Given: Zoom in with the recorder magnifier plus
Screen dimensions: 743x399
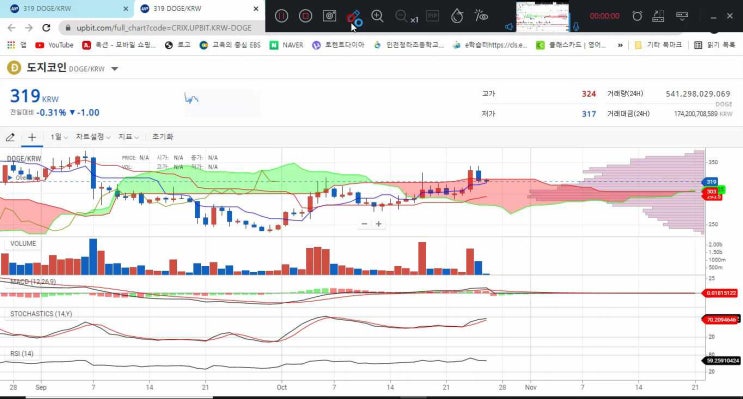Looking at the screenshot, I should point(377,16).
